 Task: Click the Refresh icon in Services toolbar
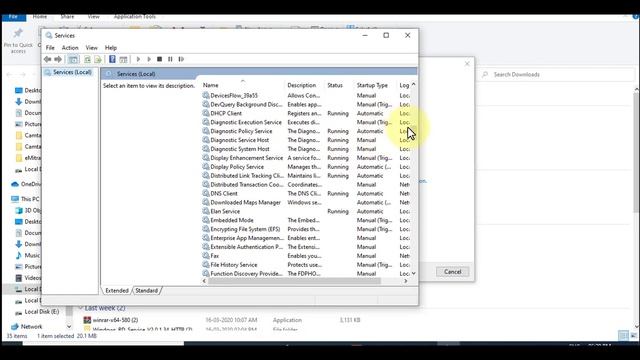[x=87, y=59]
